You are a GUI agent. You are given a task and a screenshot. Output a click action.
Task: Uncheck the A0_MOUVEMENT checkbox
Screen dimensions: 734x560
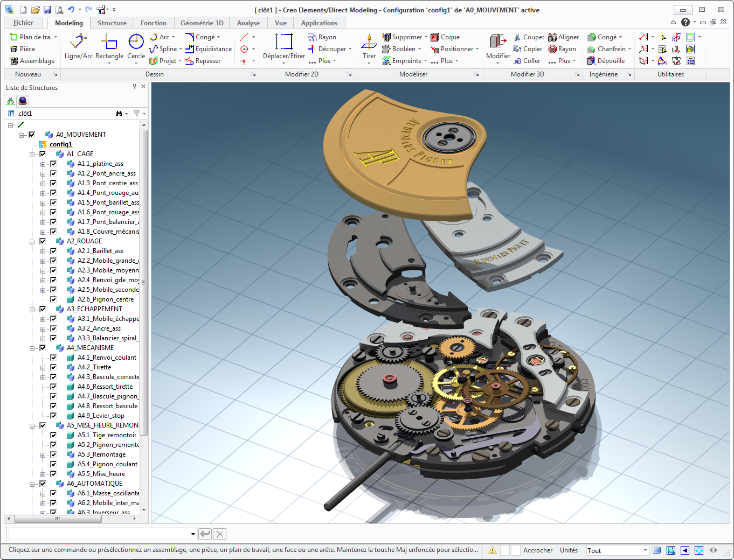point(32,135)
